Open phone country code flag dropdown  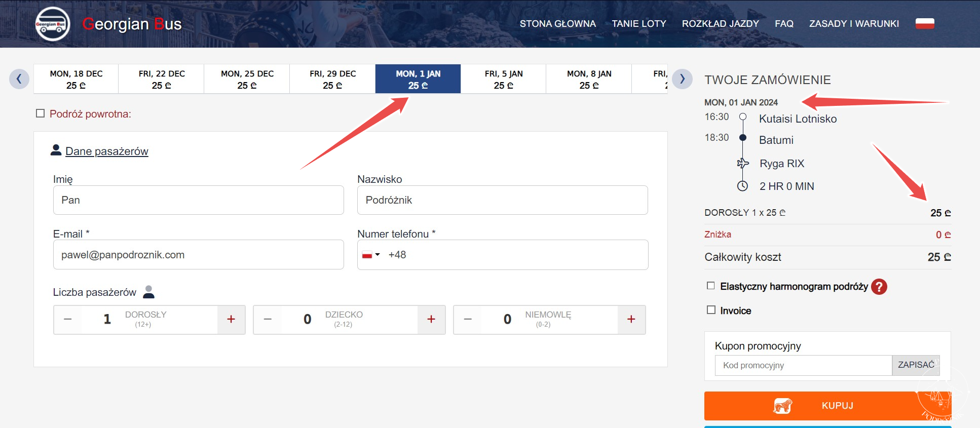(x=371, y=255)
